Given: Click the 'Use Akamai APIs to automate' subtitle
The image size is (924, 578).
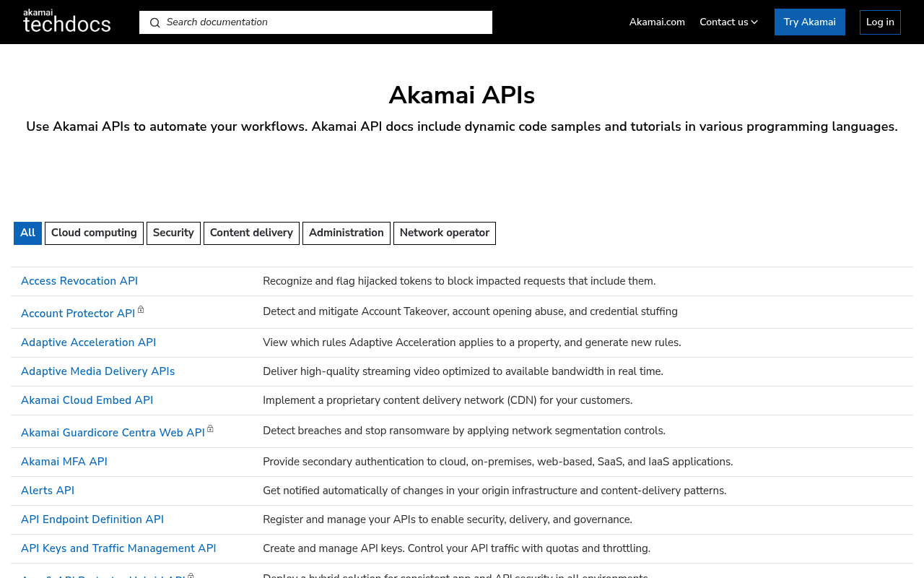Looking at the screenshot, I should pyautogui.click(x=462, y=126).
